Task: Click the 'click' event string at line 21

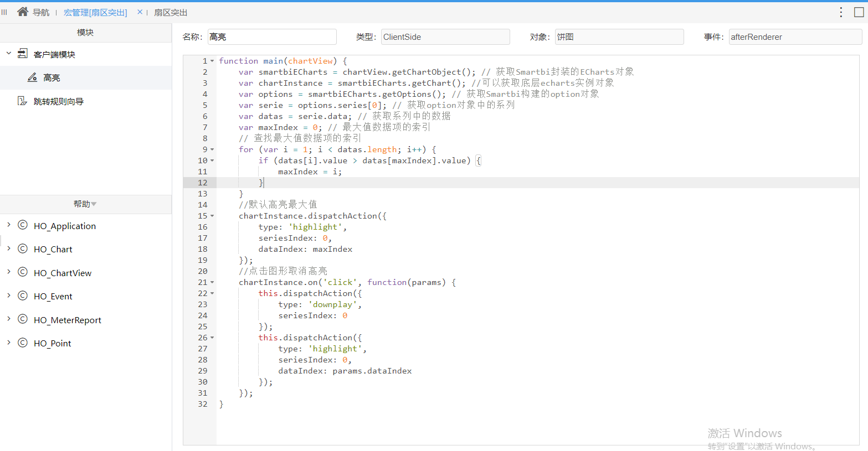Action: 340,282
